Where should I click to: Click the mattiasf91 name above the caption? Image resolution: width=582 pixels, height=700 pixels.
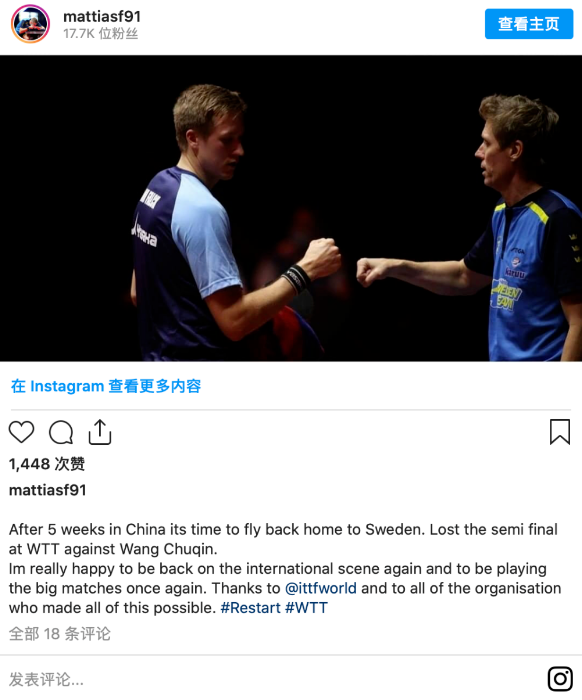(47, 490)
